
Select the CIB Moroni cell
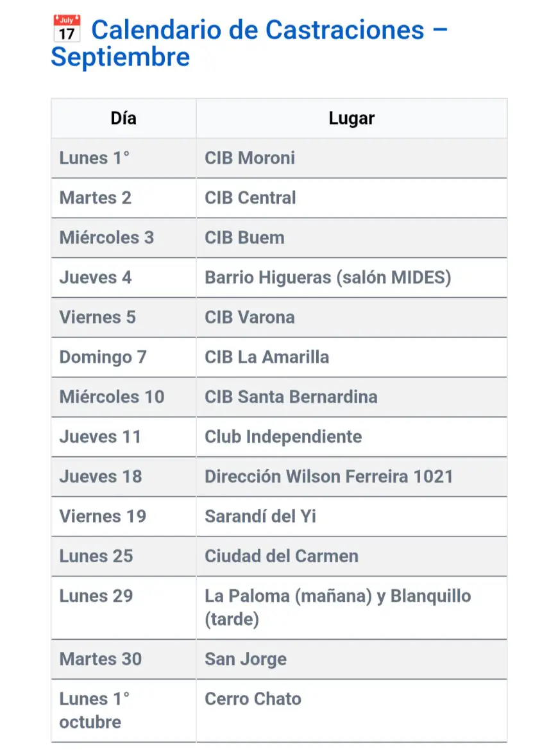(x=250, y=158)
